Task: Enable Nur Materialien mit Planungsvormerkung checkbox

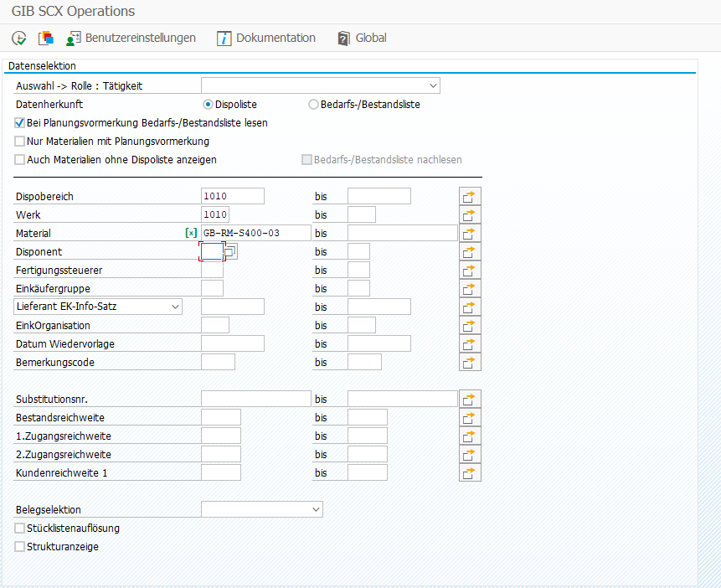Action: (20, 142)
